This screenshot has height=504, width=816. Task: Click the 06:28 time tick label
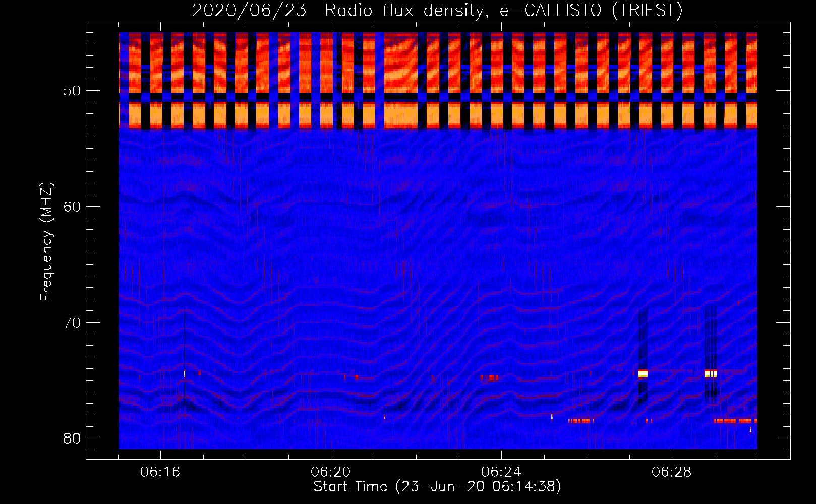672,472
